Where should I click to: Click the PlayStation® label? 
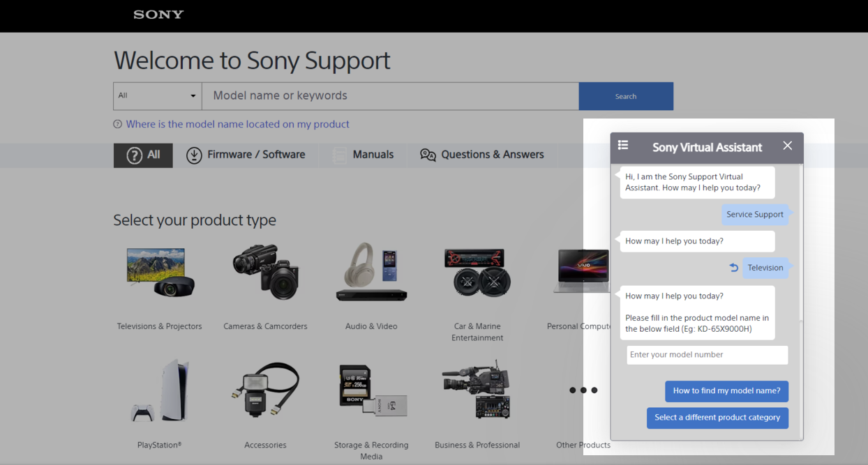(160, 445)
